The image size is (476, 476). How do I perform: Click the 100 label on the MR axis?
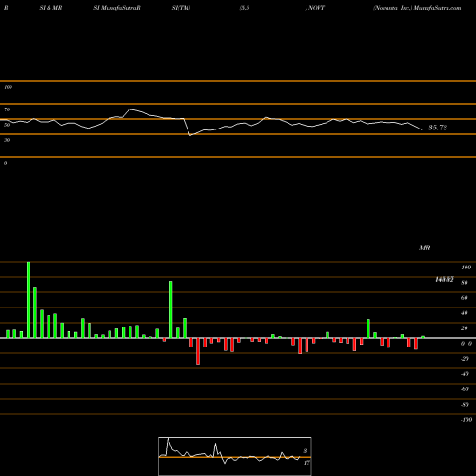pyautogui.click(x=466, y=268)
